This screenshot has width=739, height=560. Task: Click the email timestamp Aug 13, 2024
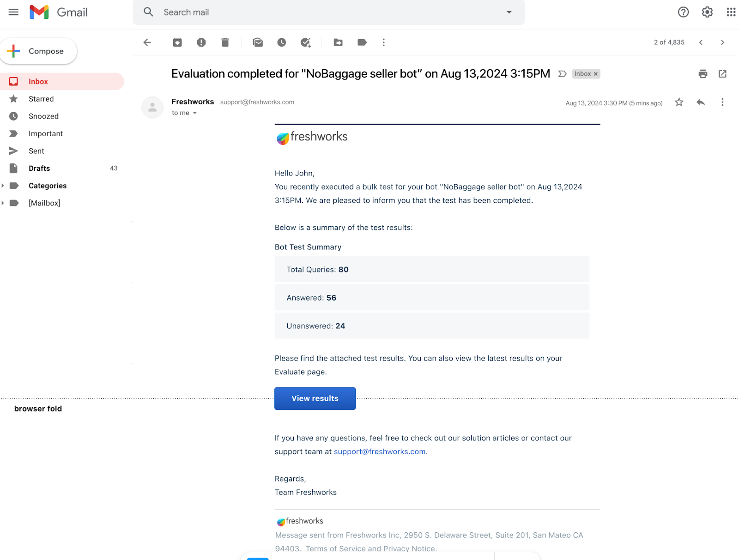click(614, 103)
